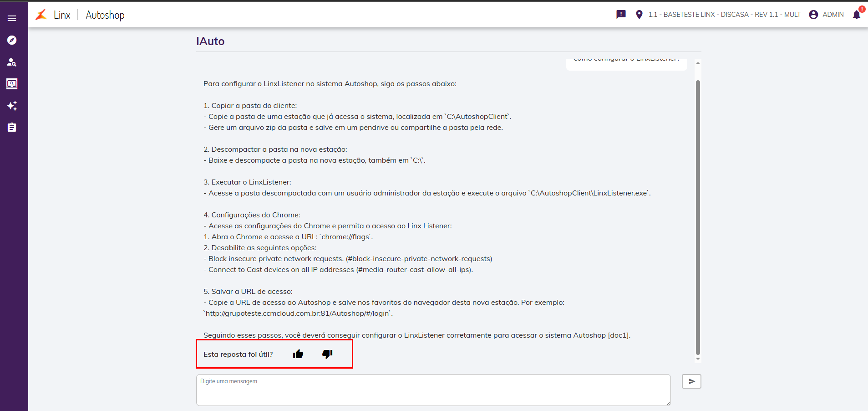
Task: Open the notifications bell
Action: tap(857, 15)
